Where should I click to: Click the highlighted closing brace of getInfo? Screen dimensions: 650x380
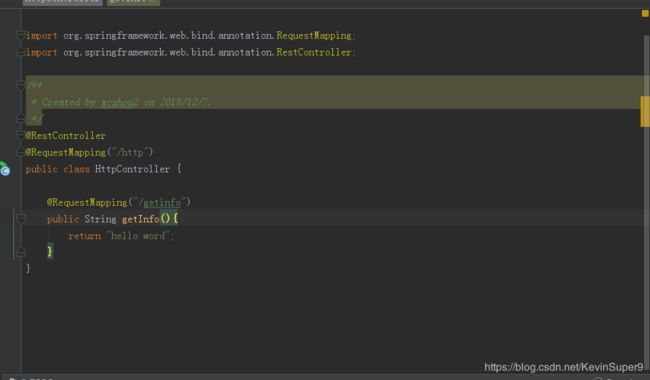(50, 251)
